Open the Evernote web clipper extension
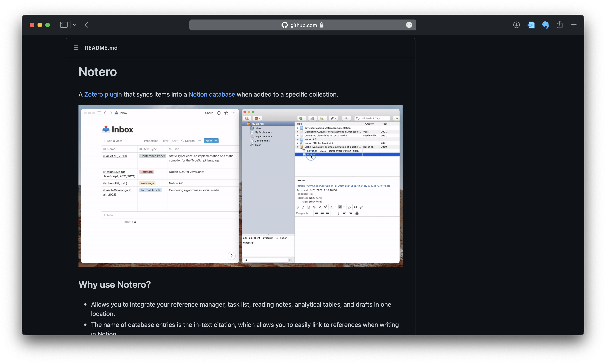The image size is (606, 364). click(545, 25)
